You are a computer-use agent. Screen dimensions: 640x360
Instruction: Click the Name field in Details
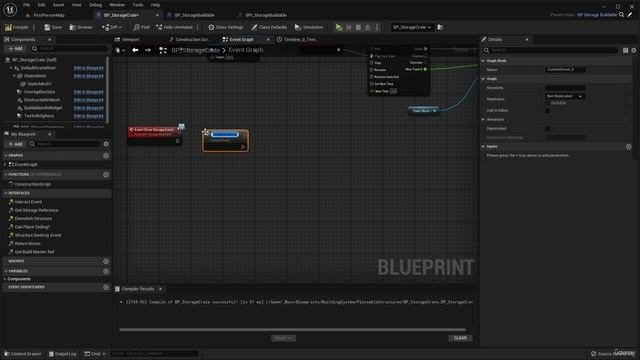click(x=565, y=70)
